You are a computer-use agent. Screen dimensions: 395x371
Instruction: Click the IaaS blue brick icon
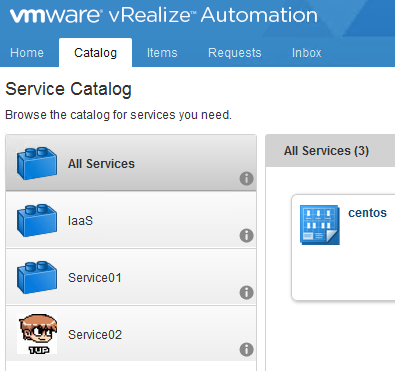37,220
